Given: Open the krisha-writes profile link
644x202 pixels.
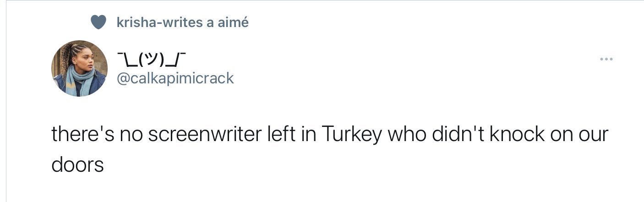Looking at the screenshot, I should click(159, 22).
